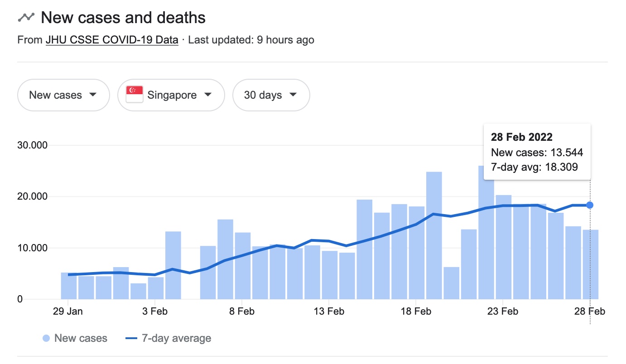Select the short bar for 20 Feb
Viewport: 626px width, 364px height.
tap(451, 283)
